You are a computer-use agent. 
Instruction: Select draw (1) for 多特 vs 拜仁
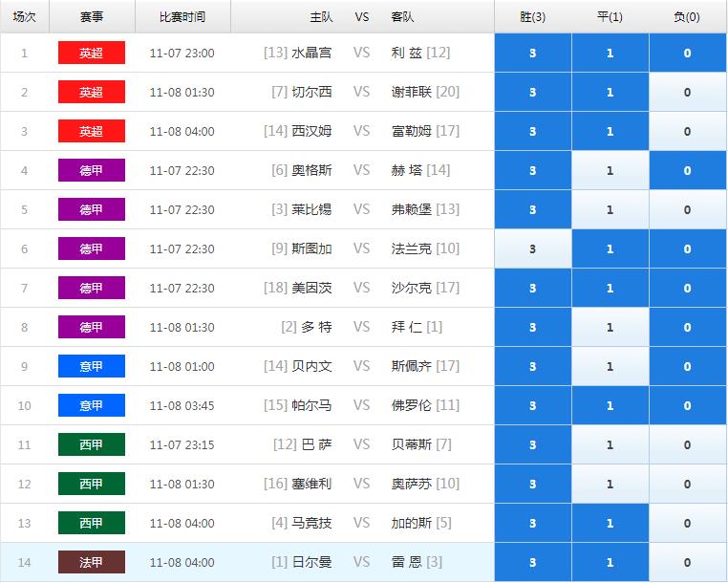pyautogui.click(x=610, y=327)
